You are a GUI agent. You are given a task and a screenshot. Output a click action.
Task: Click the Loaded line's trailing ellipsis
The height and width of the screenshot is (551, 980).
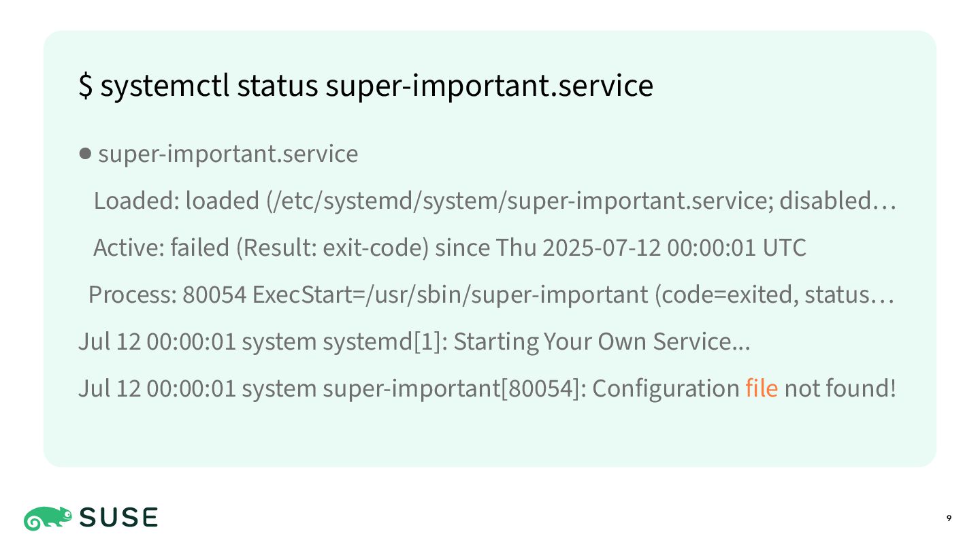tap(883, 201)
